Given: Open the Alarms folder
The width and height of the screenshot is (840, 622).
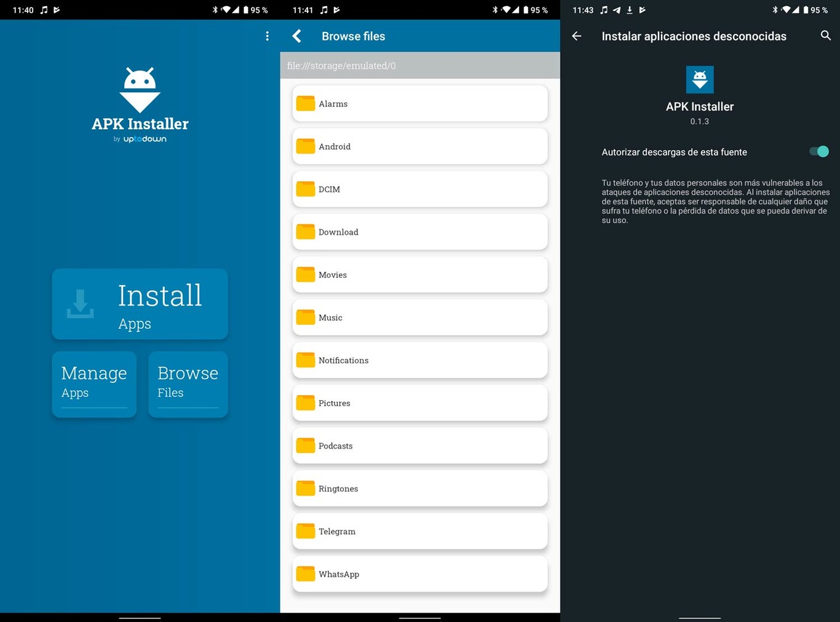Looking at the screenshot, I should point(419,103).
